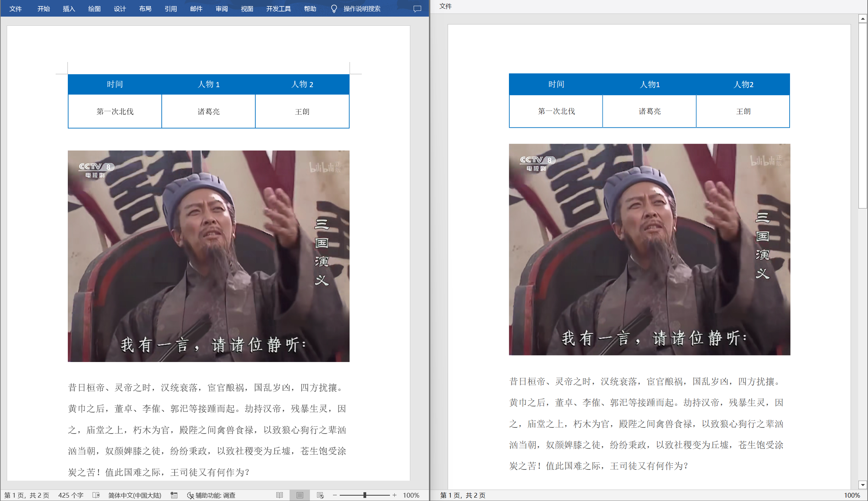Viewport: 868px width, 501px height.
Task: Switch to Read Mode view
Action: tap(279, 495)
